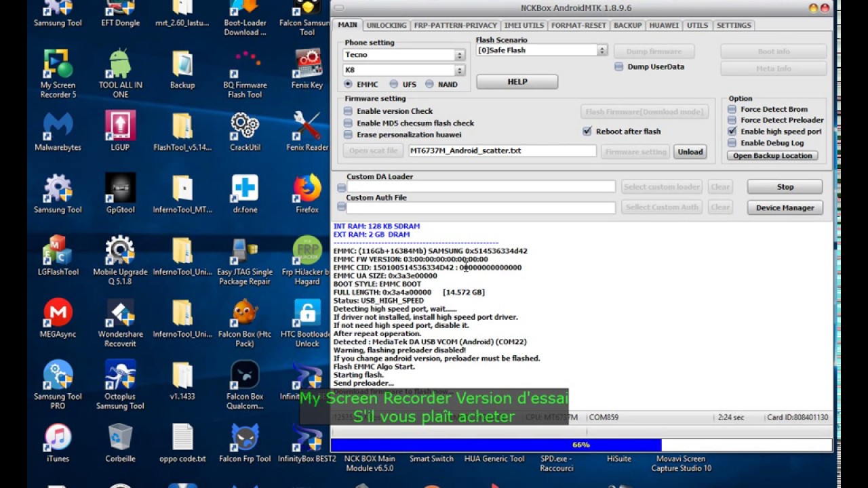This screenshot has width=868, height=488.
Task: Select UFS storage type radio
Action: coord(393,84)
